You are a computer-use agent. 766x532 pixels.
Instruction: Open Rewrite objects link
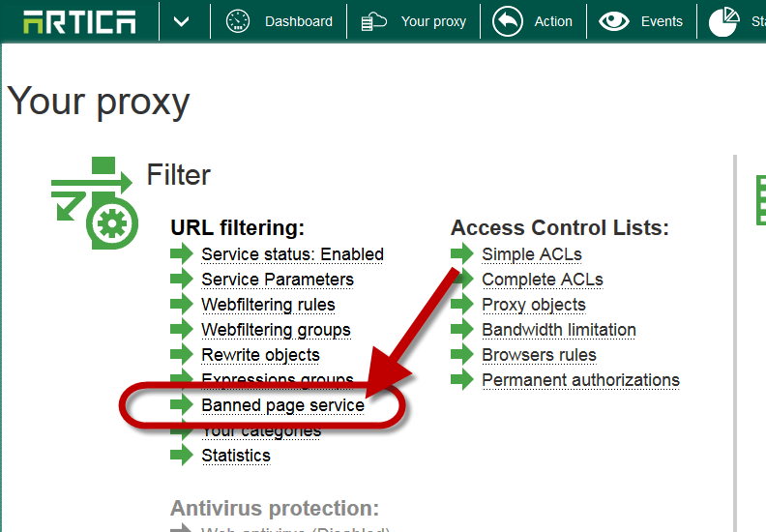click(260, 355)
